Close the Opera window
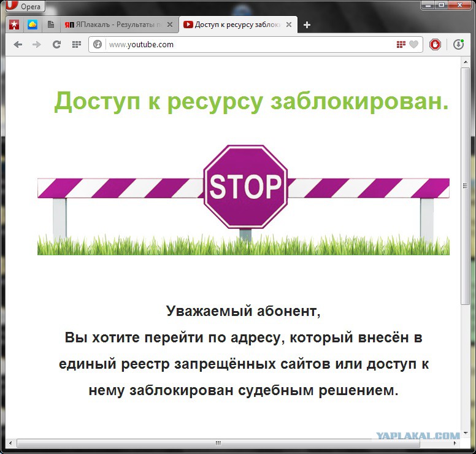 tap(459, 4)
